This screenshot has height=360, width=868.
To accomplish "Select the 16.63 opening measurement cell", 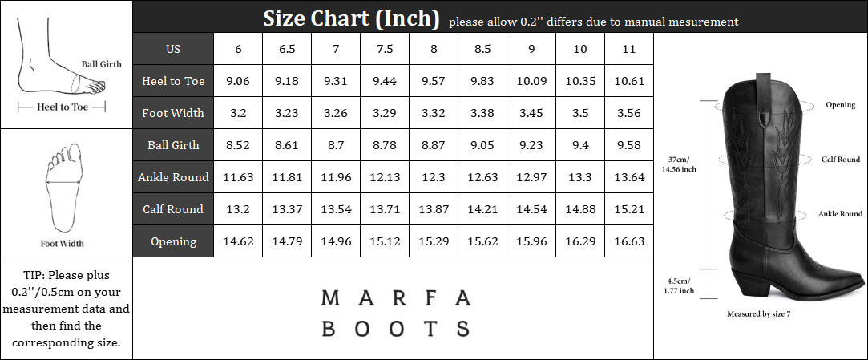I will point(629,241).
